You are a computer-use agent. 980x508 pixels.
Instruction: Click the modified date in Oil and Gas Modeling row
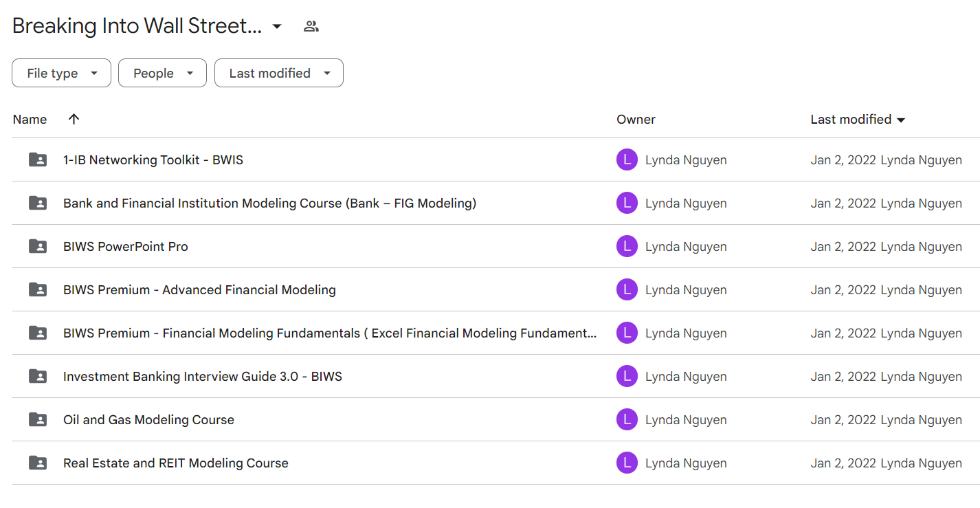pos(843,420)
